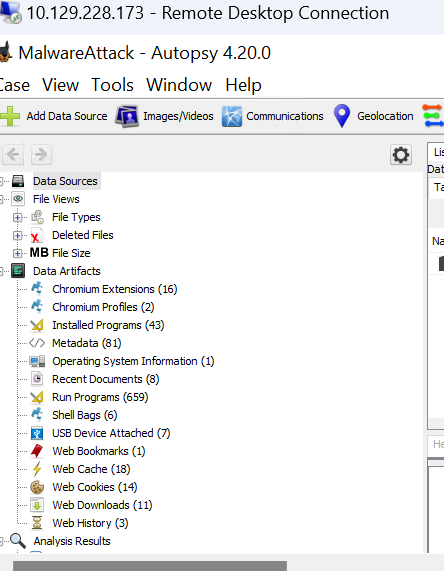Open the Window menu

pyautogui.click(x=179, y=85)
